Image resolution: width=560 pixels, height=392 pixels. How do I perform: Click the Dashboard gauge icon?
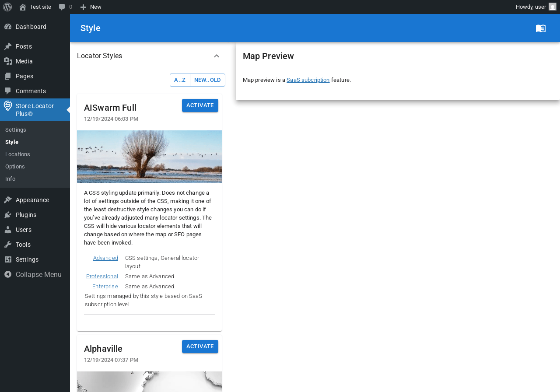pyautogui.click(x=8, y=27)
